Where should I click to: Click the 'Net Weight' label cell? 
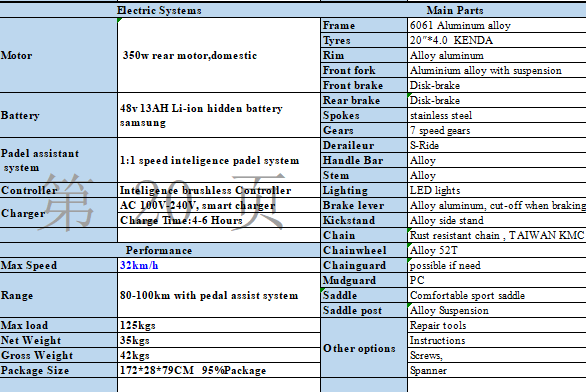pyautogui.click(x=58, y=340)
